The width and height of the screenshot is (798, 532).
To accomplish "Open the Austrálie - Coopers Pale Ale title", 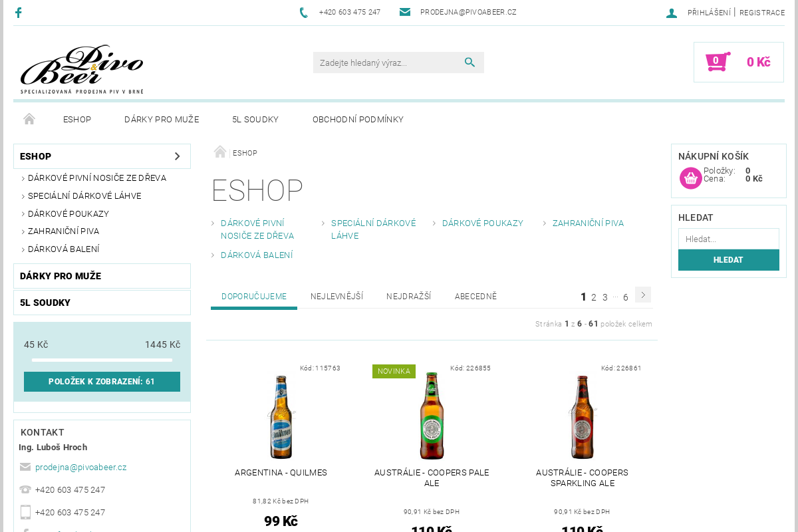I will click(x=432, y=478).
